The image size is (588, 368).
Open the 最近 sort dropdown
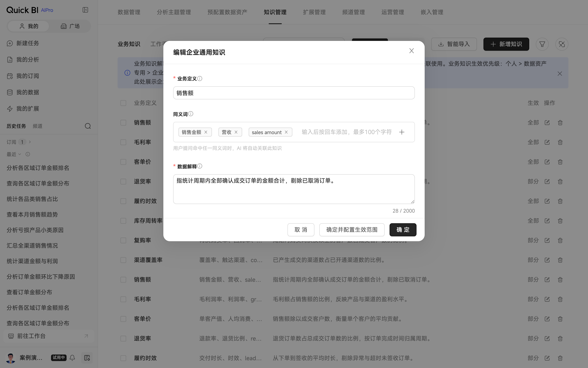point(14,154)
